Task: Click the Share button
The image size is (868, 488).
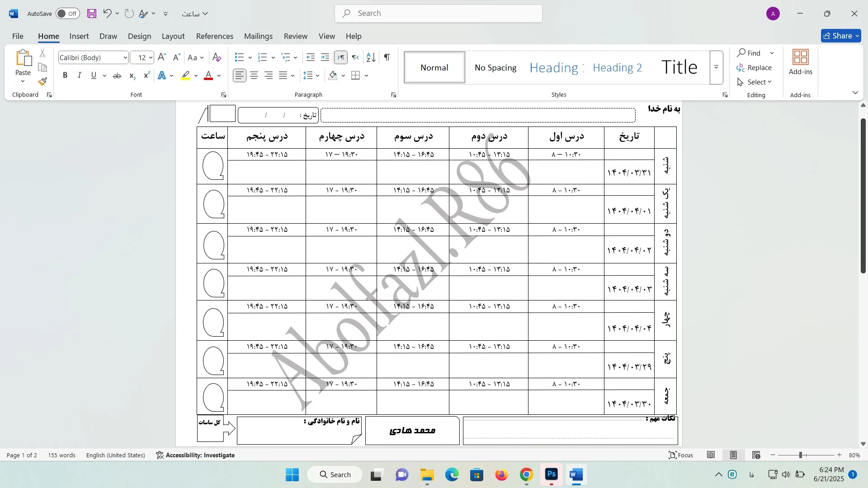Action: [841, 36]
